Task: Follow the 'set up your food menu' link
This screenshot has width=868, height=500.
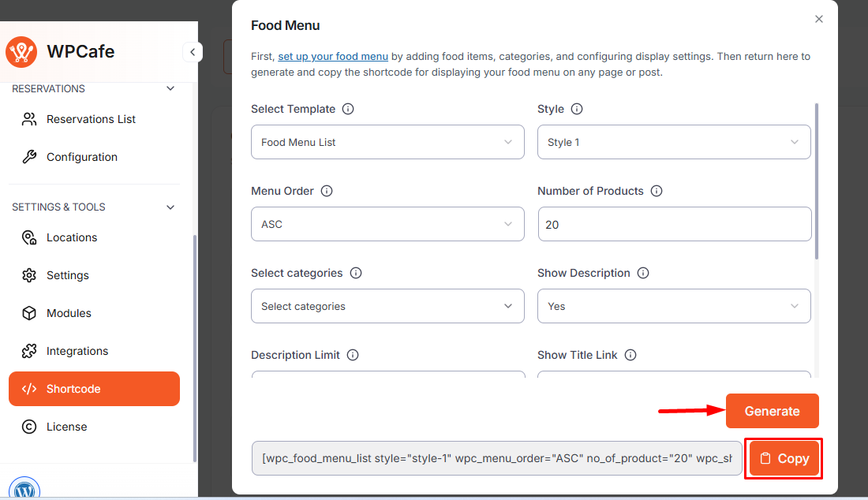Action: pos(333,57)
